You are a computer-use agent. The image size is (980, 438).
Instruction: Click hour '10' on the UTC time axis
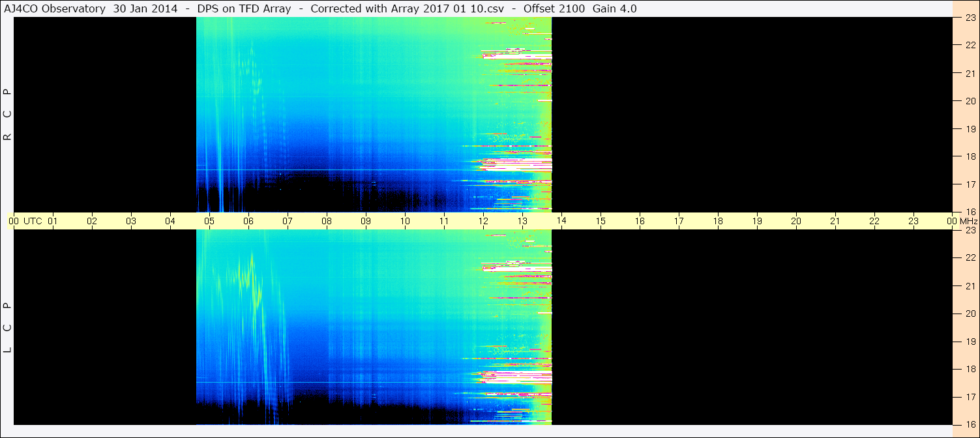point(405,221)
